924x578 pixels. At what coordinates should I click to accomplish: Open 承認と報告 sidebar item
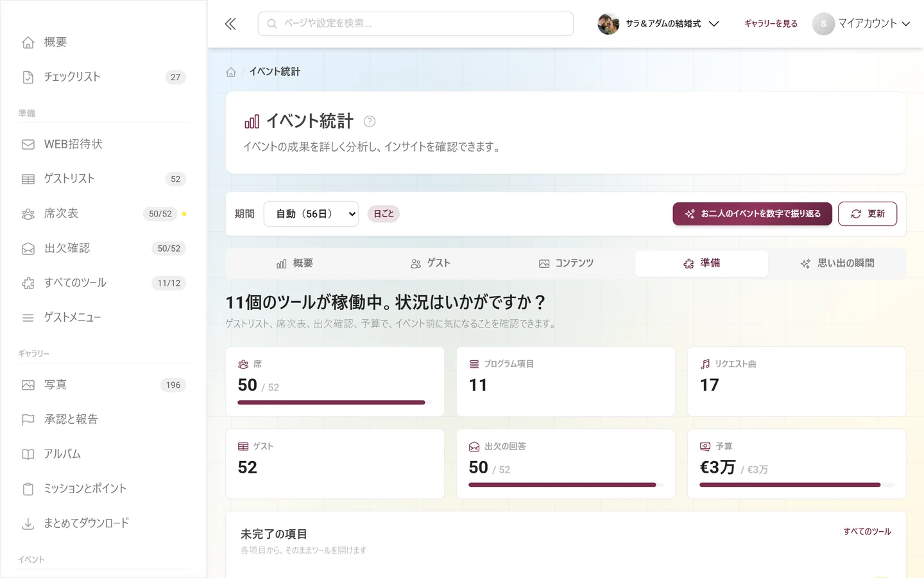(x=104, y=420)
